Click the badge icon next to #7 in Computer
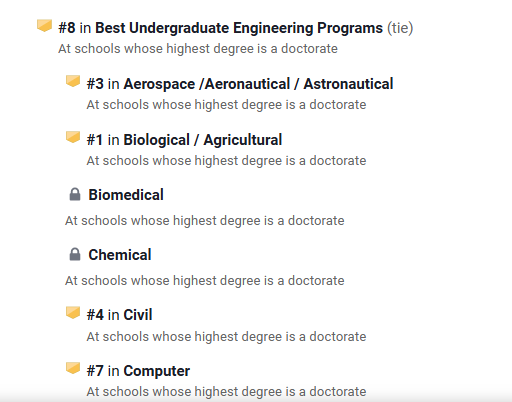 [73, 368]
